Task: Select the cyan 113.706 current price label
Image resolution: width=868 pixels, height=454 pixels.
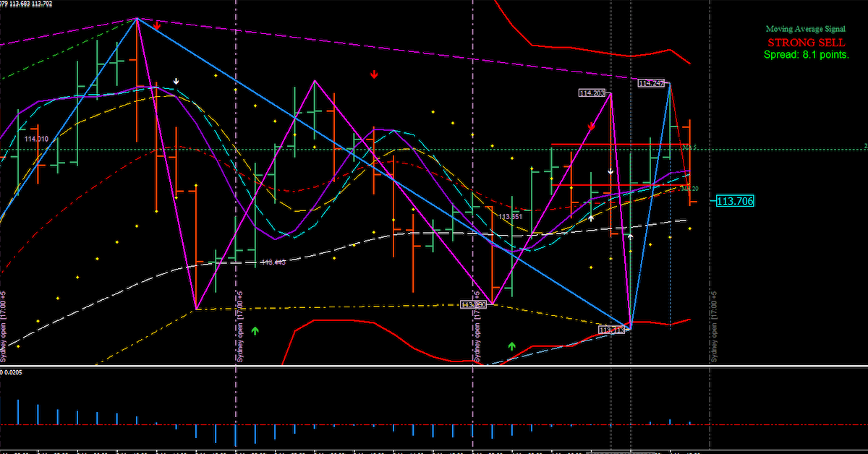Action: point(735,202)
